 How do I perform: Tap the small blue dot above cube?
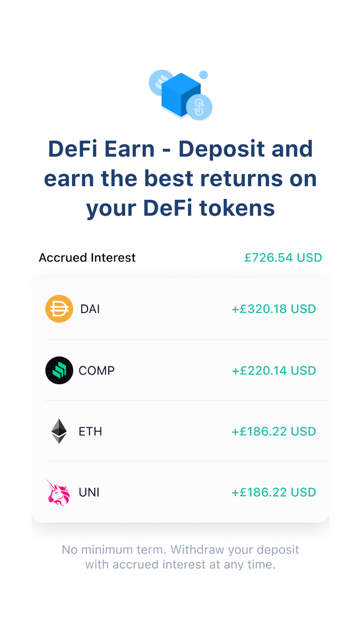tap(203, 75)
